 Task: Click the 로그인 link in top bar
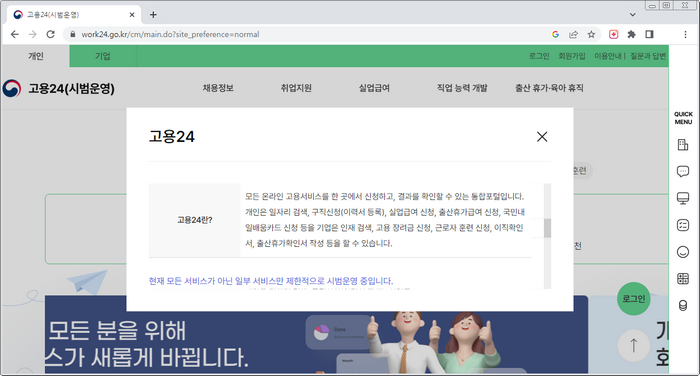[x=539, y=56]
